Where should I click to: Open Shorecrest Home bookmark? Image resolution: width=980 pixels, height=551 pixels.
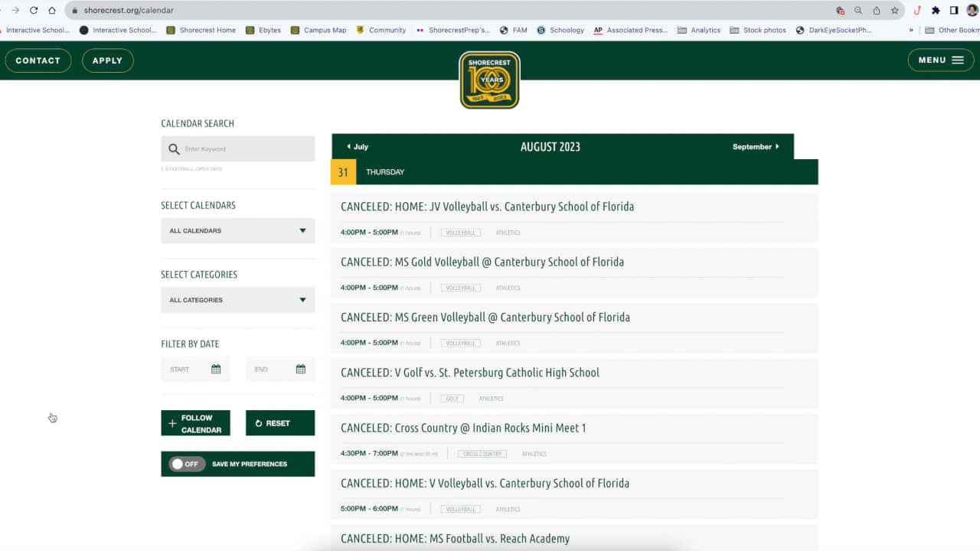[201, 30]
